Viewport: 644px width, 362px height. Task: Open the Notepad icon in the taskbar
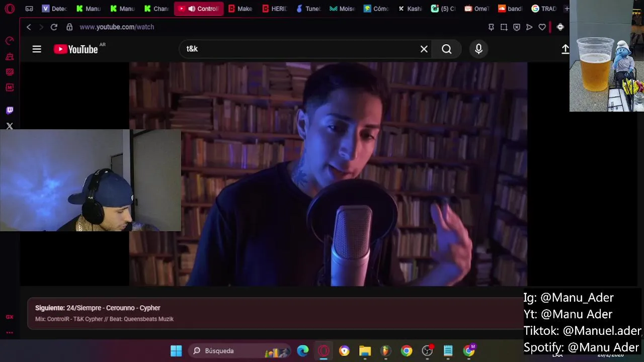coord(448,351)
